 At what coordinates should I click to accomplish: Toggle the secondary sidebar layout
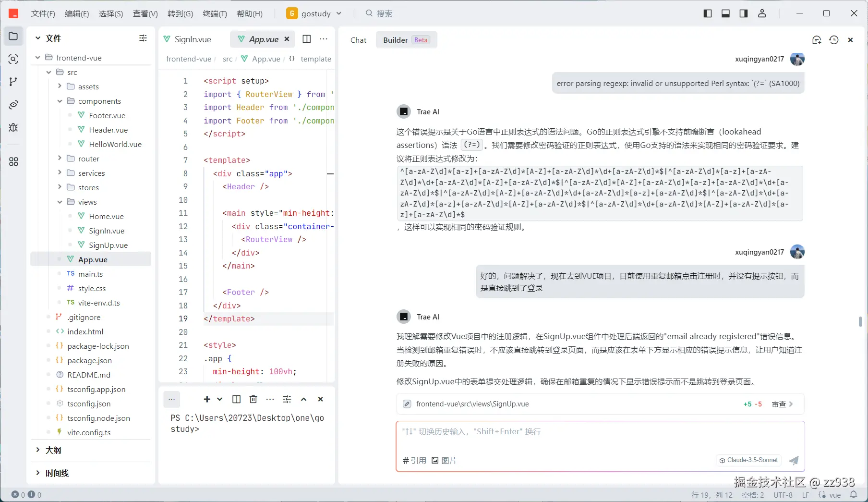tap(744, 13)
